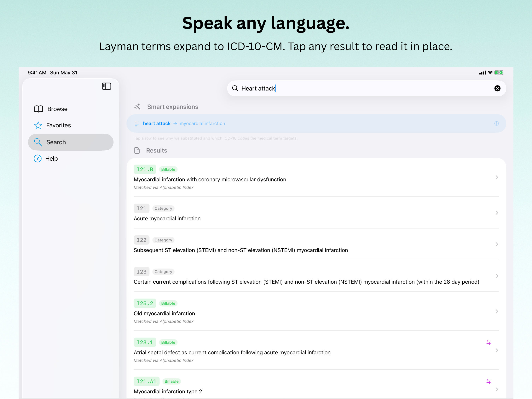Screen dimensions: 532x399
Task: Clear the Heart attack search text
Action: tap(497, 89)
